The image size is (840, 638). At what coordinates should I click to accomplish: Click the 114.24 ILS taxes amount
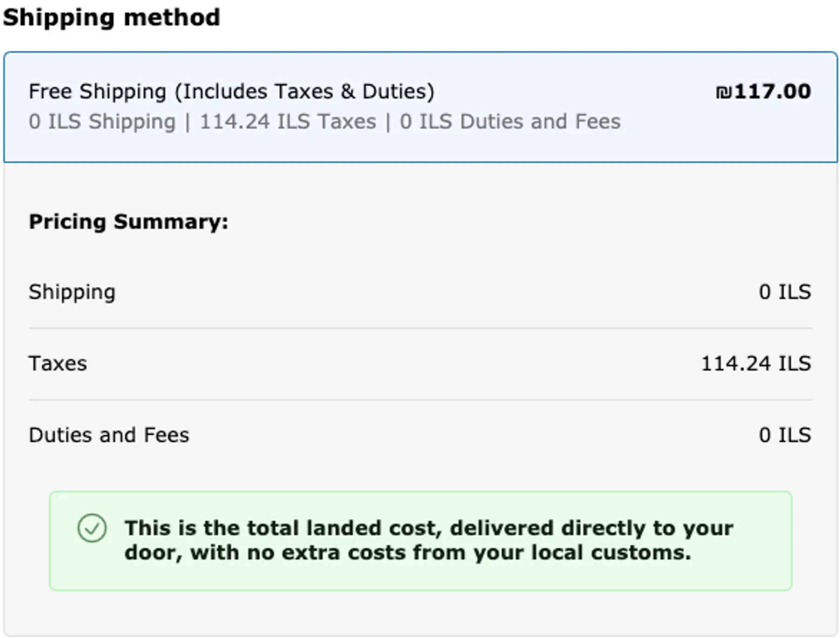point(756,363)
